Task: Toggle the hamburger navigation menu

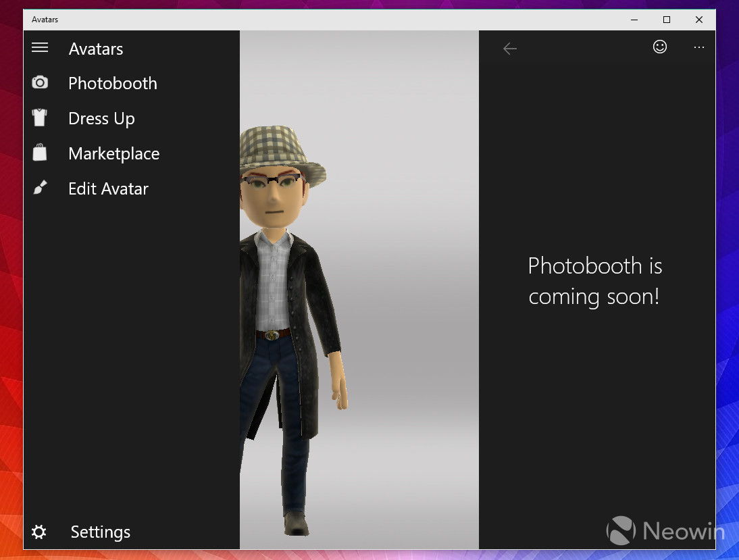Action: (x=40, y=47)
